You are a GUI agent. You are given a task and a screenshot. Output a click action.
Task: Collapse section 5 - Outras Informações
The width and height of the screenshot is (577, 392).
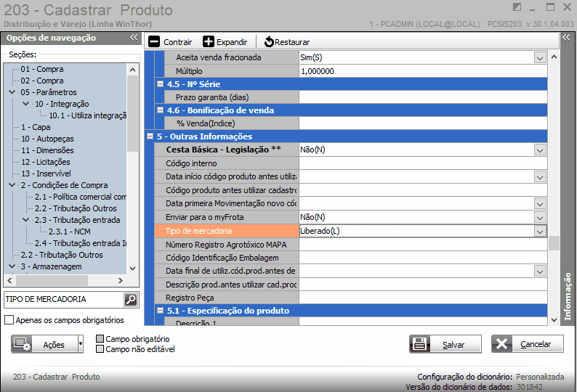click(150, 136)
